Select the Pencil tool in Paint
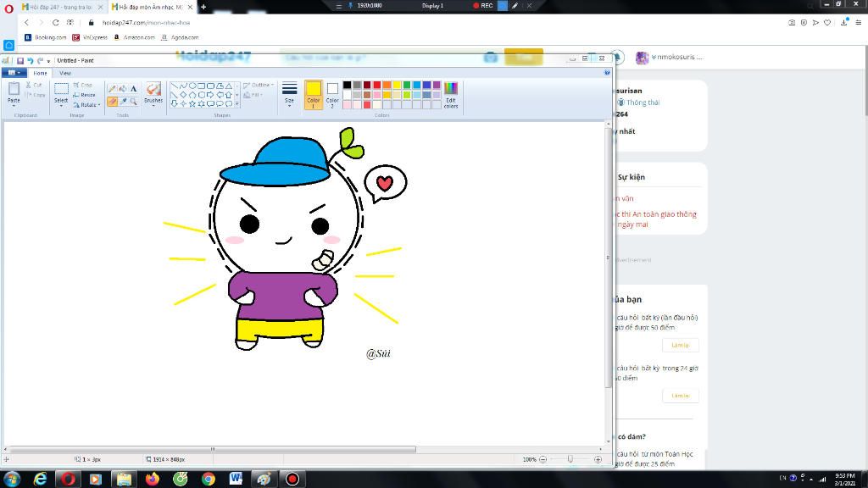 click(x=113, y=88)
